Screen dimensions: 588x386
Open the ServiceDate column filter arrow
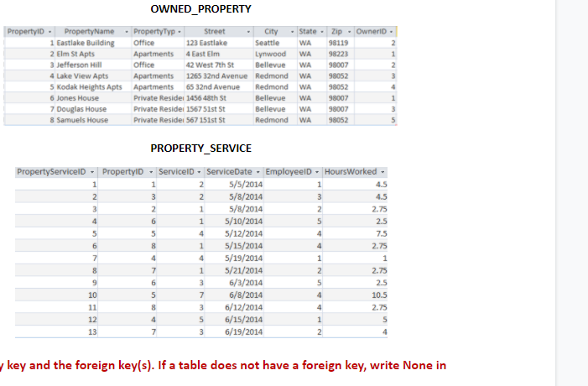[258, 172]
